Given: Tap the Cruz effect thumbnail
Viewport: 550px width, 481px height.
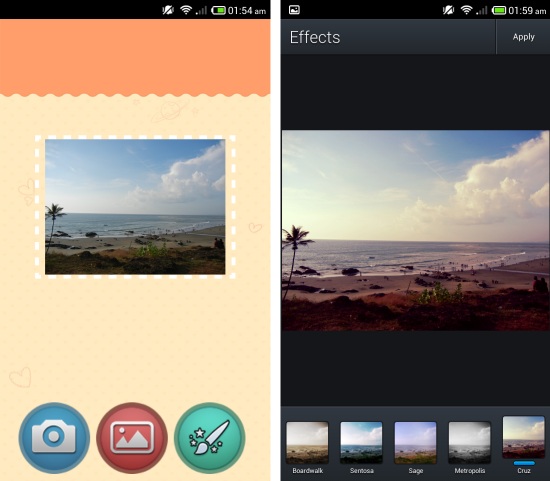Looking at the screenshot, I should (x=523, y=437).
